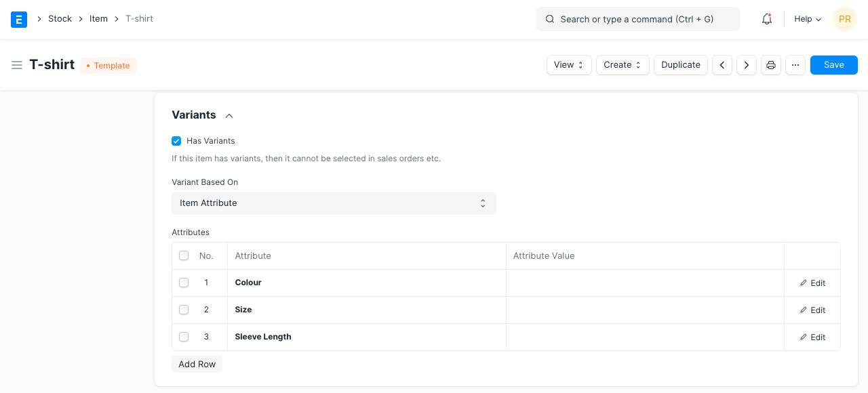Uncheck the Has Variants checkbox
This screenshot has height=393, width=868.
click(x=176, y=141)
